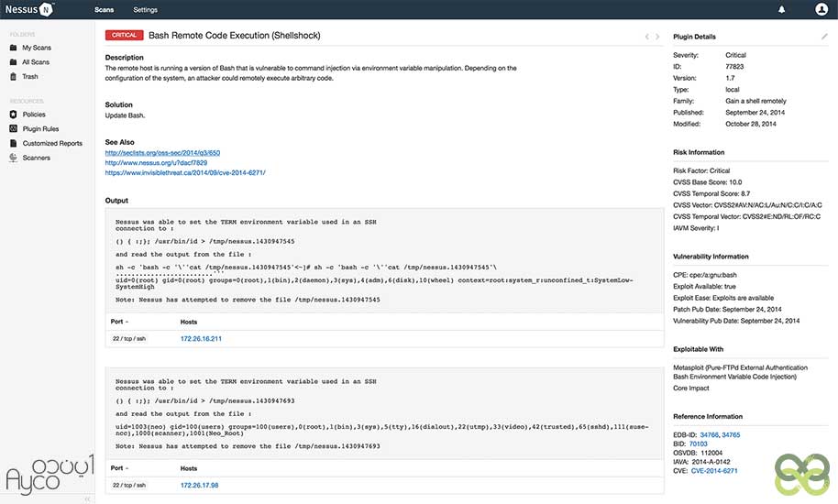The image size is (838, 504).
Task: Open the CVE-2014-6271 reference link
Action: click(713, 471)
